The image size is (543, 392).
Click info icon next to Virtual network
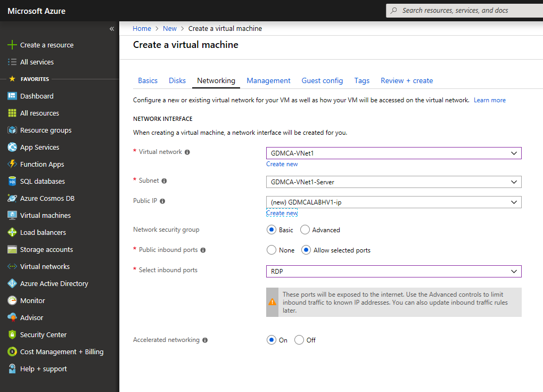[x=187, y=152]
